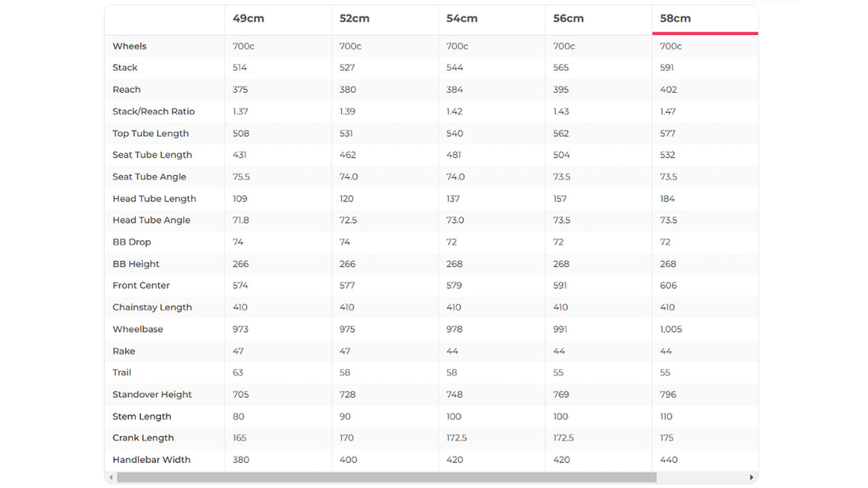The height and width of the screenshot is (488, 868).
Task: Click the 1,005 wheelbase value for 58cm
Action: (x=671, y=329)
